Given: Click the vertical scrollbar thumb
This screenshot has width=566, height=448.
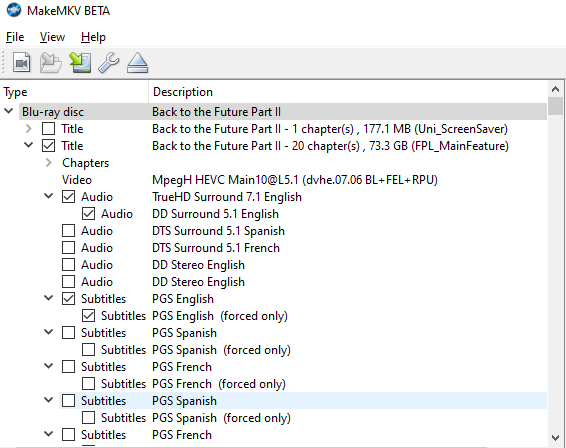Looking at the screenshot, I should click(x=556, y=106).
